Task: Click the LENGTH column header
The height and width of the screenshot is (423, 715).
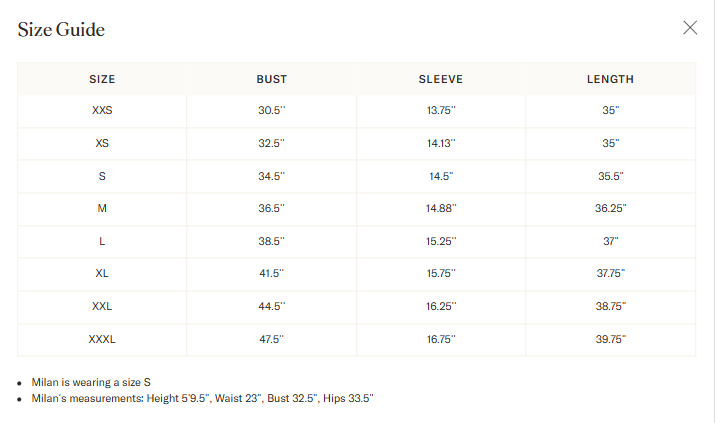Action: [610, 79]
